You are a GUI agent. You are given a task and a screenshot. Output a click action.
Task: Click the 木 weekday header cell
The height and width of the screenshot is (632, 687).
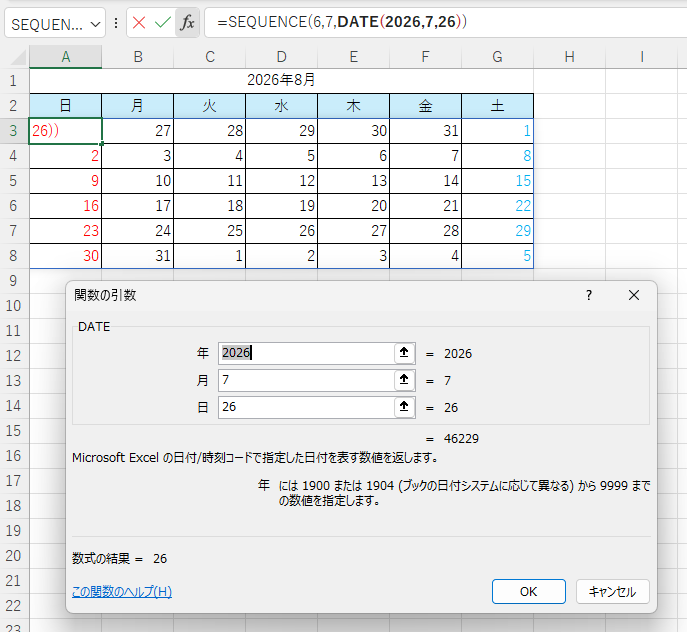pyautogui.click(x=353, y=106)
